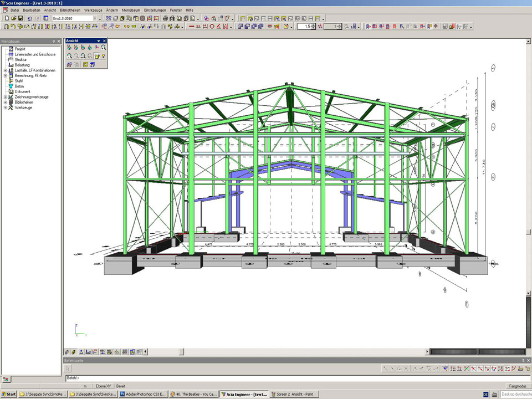Expand the Zeichnungswerkzeuge tree node
This screenshot has width=532, height=399.
point(5,97)
